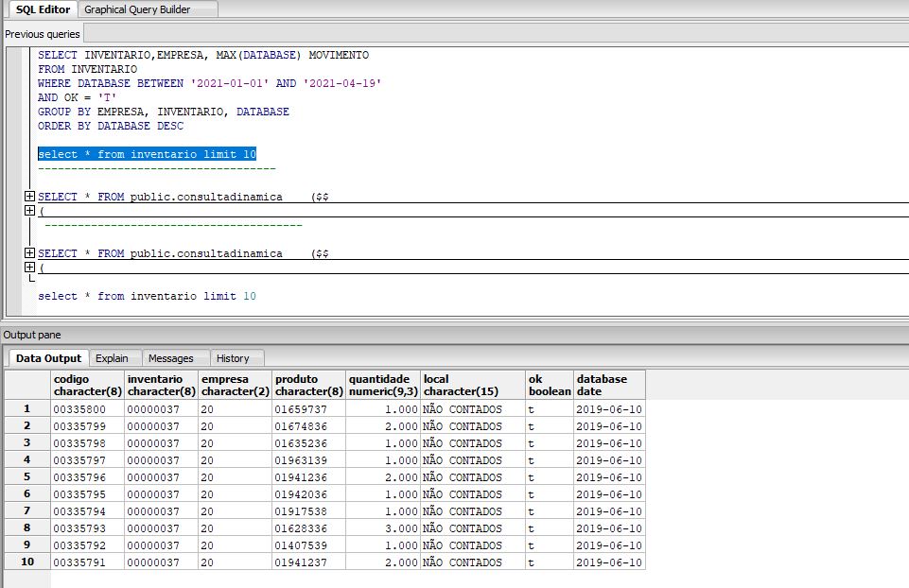Show the Messages tab in Output pane
Viewport: 909px width, 588px height.
coord(170,358)
